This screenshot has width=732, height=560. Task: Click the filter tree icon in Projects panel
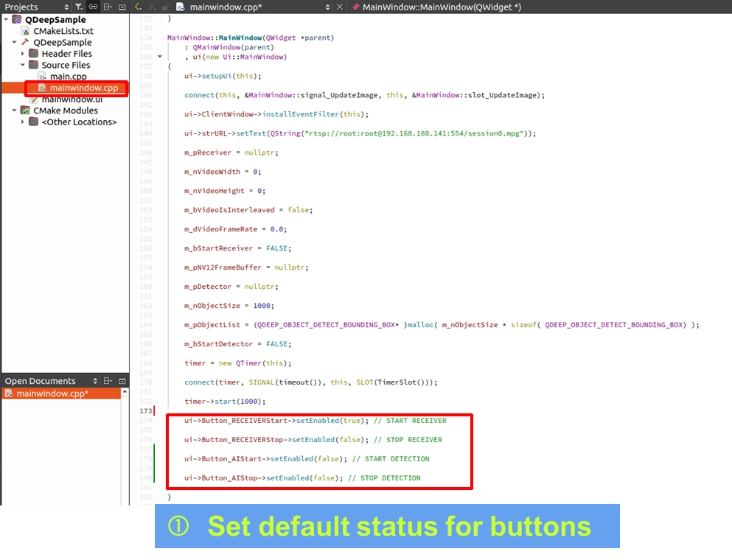coord(79,7)
